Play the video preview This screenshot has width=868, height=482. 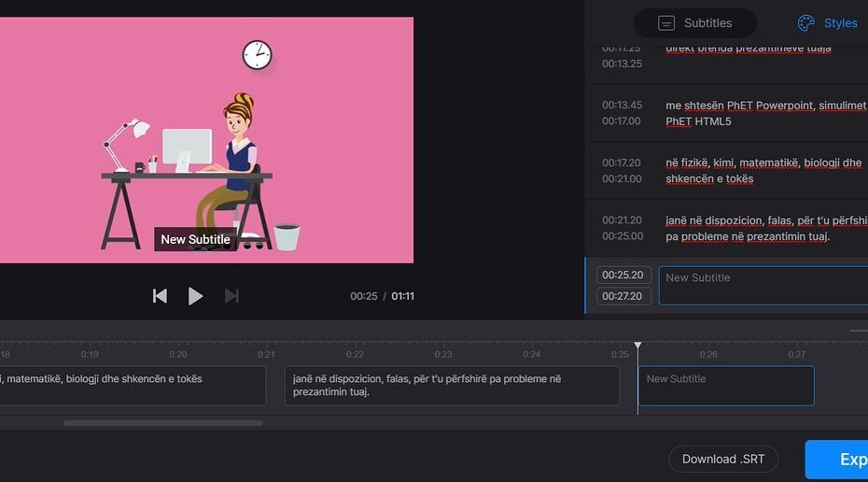pos(195,296)
